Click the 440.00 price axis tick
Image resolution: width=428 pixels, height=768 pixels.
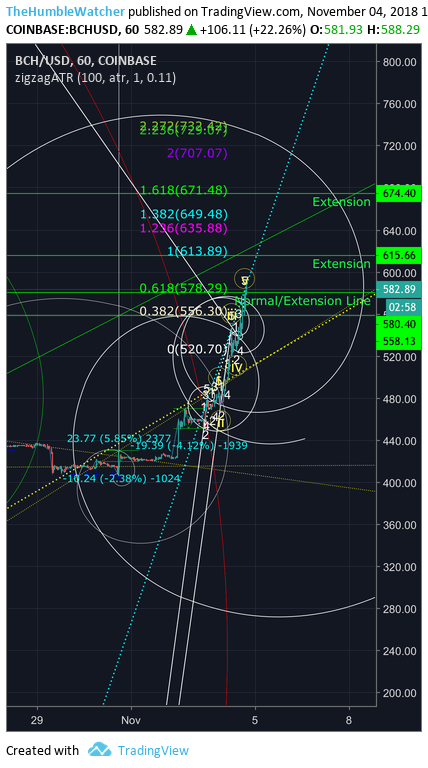point(401,441)
